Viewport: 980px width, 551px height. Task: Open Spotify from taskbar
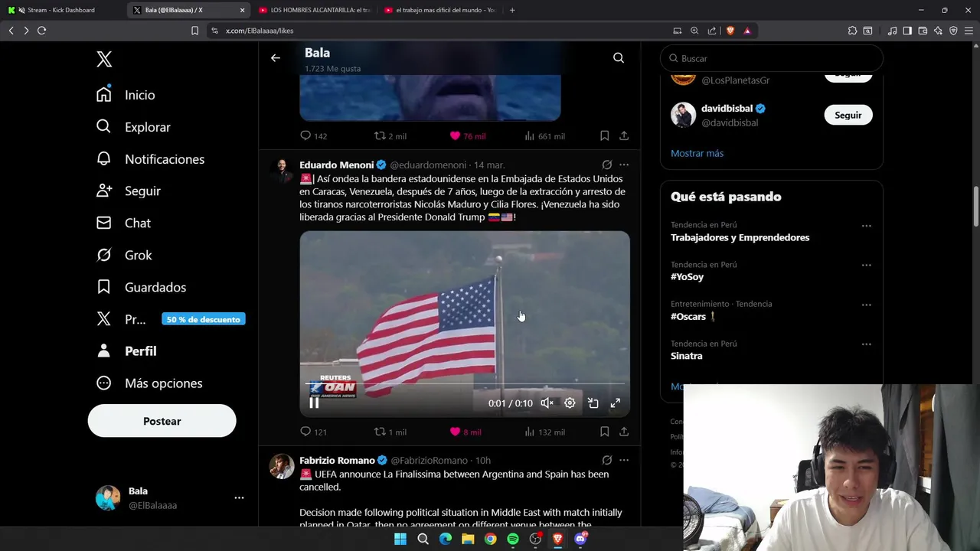click(513, 539)
